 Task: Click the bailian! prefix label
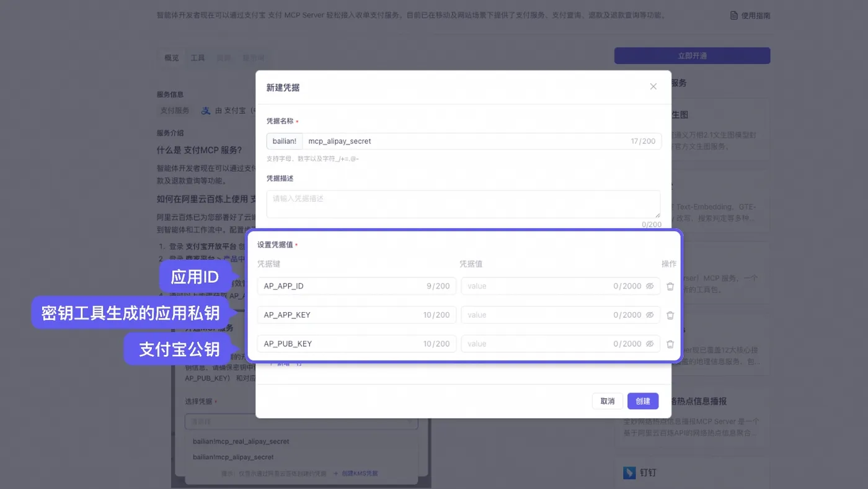coord(285,141)
